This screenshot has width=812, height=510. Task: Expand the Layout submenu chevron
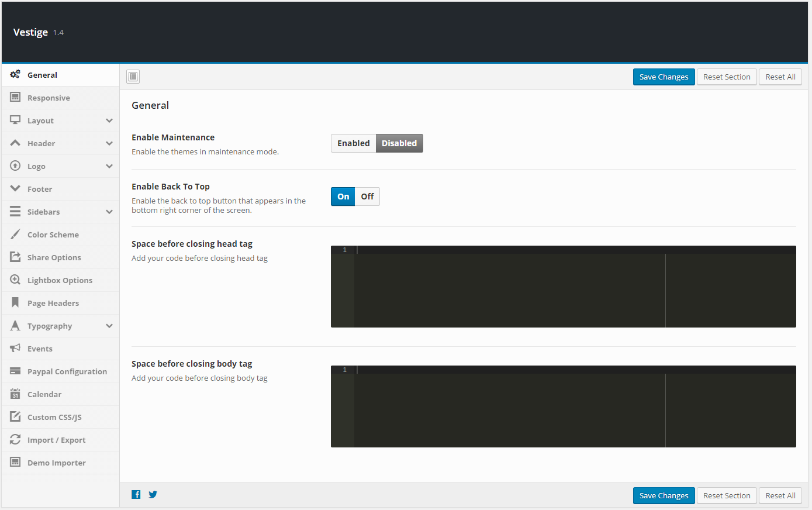coord(109,120)
